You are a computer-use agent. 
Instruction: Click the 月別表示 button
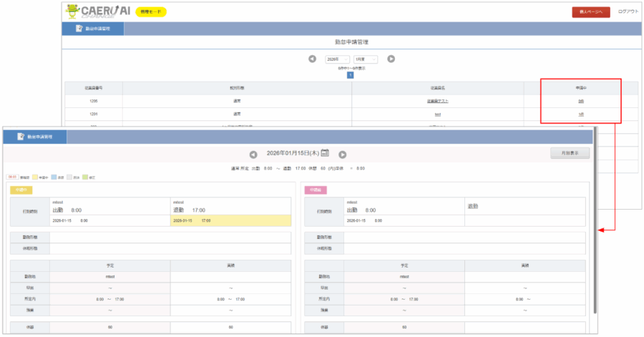[x=570, y=152]
